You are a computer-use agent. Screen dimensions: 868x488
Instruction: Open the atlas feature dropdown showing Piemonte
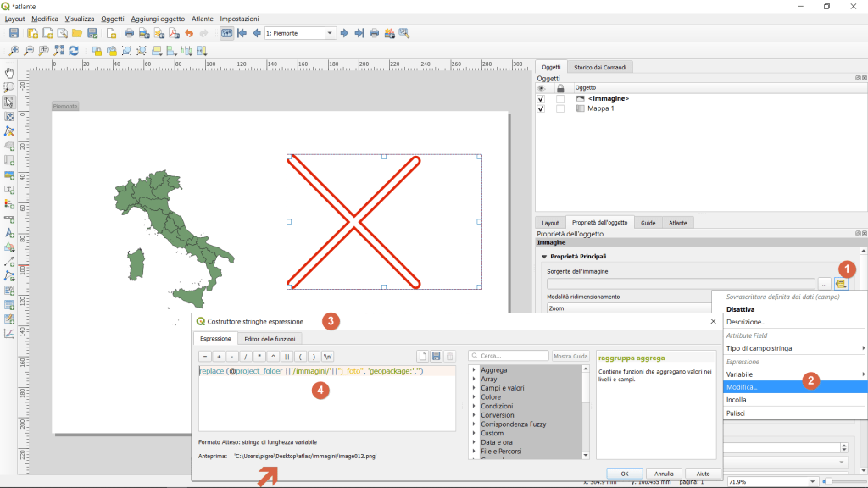tap(300, 33)
